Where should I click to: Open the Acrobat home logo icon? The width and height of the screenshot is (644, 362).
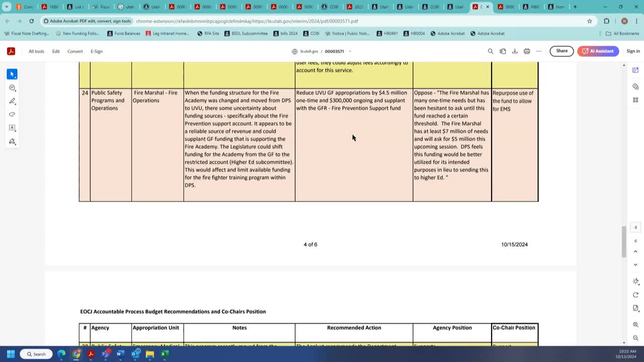tap(11, 51)
